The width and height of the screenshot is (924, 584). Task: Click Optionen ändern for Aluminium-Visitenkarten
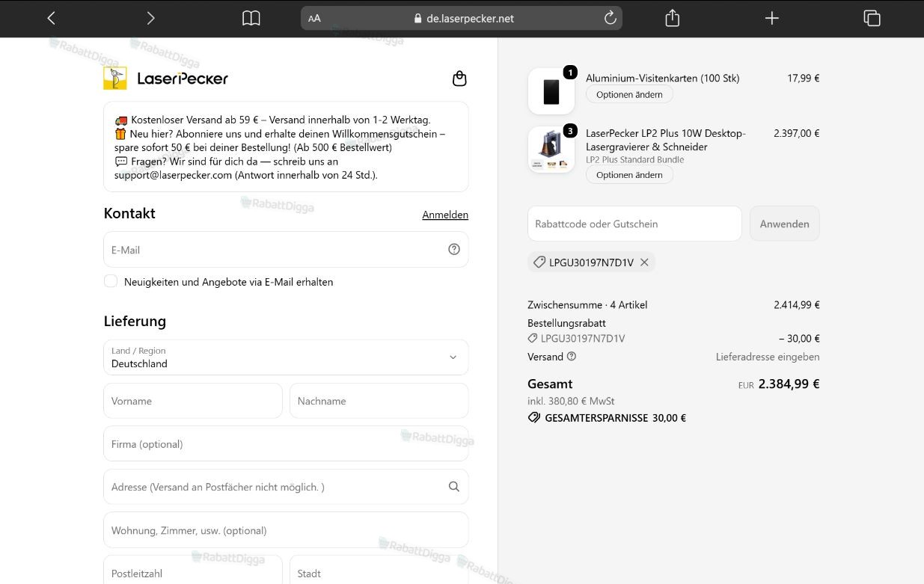pos(629,95)
